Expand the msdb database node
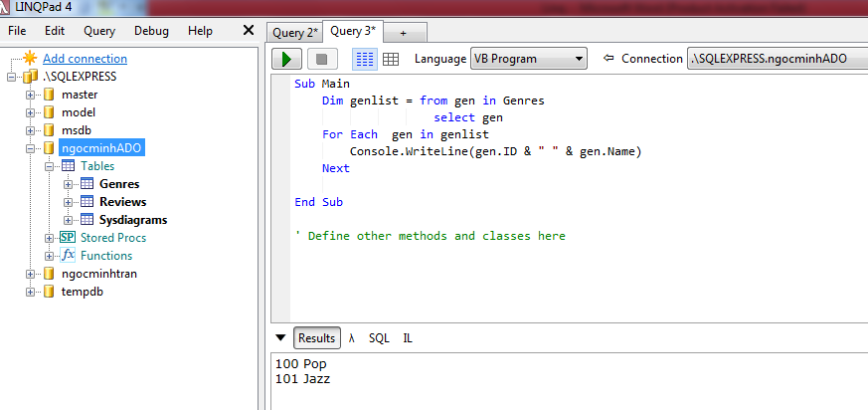Image resolution: width=868 pixels, height=410 pixels. 31,130
